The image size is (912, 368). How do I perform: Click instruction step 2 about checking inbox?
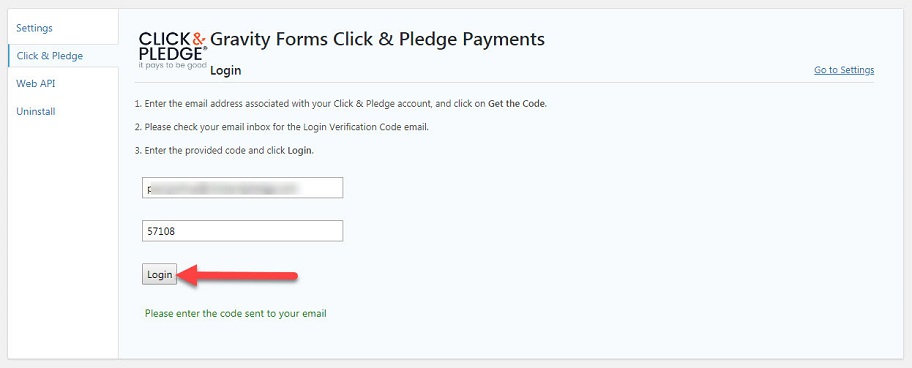pos(282,127)
